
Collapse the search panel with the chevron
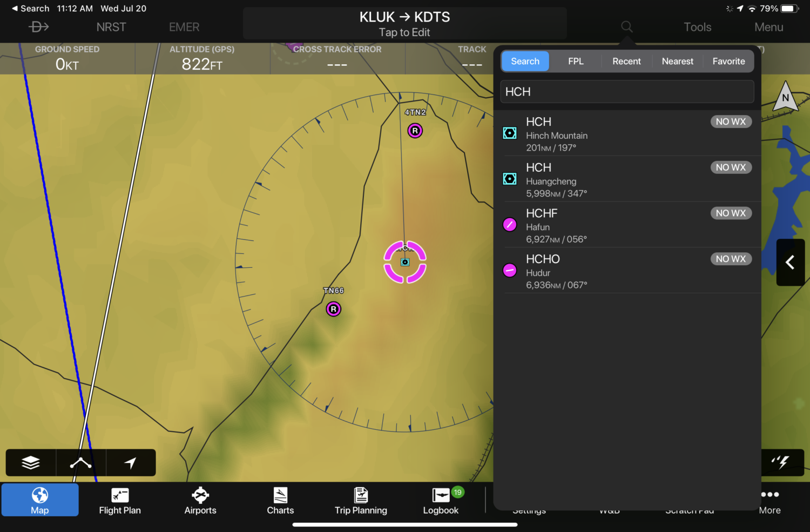[x=790, y=262]
